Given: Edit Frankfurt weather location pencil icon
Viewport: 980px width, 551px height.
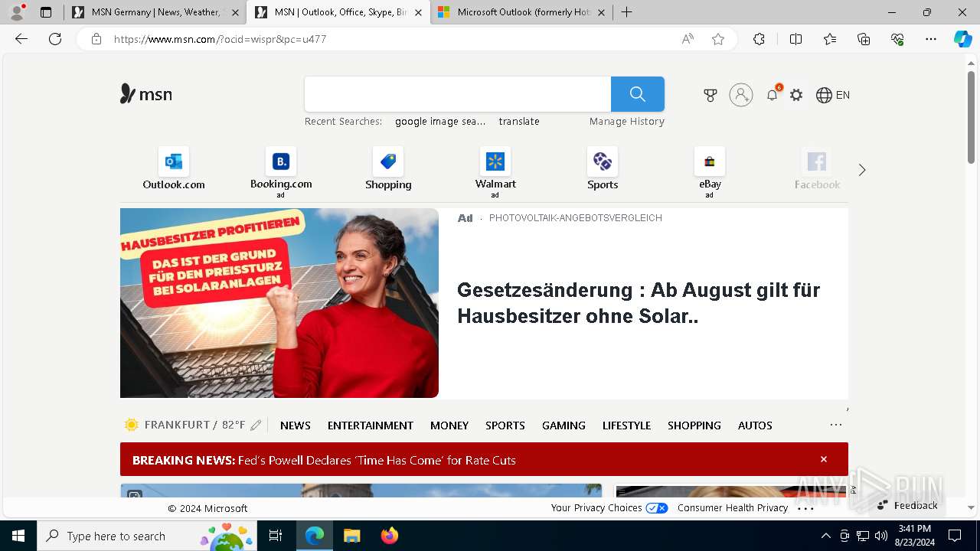Looking at the screenshot, I should 256,425.
